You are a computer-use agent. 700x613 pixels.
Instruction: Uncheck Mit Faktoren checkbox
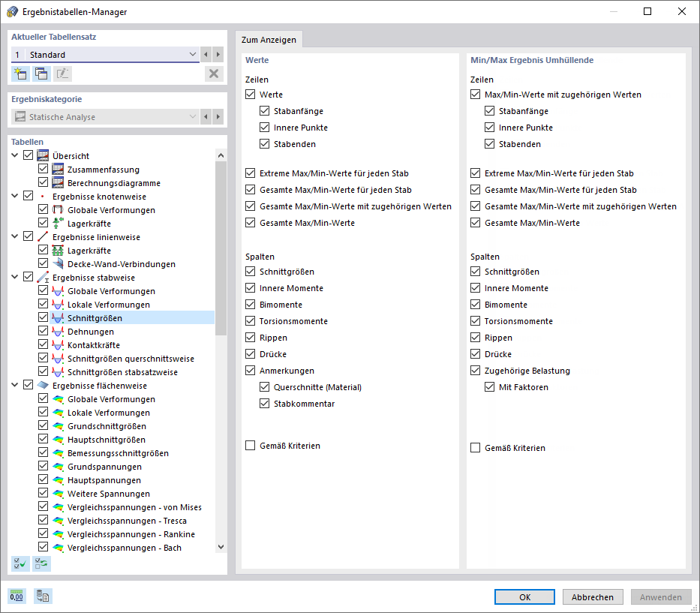(490, 387)
